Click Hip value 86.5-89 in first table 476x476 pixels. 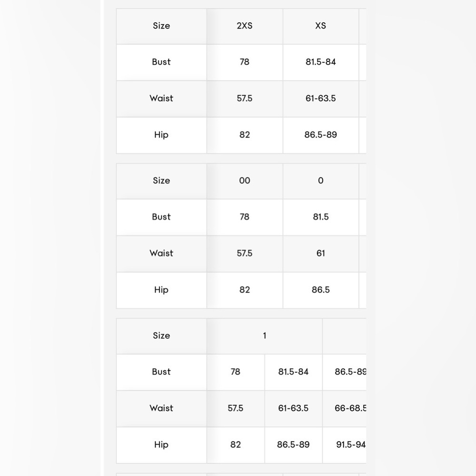pos(321,135)
